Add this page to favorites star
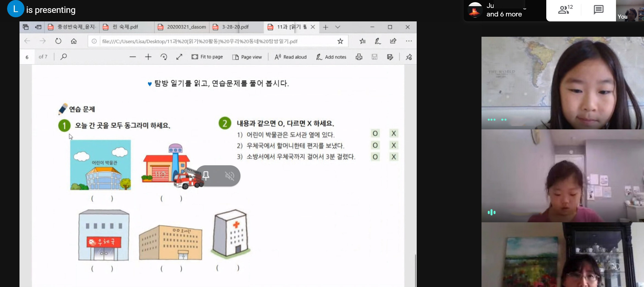This screenshot has width=644, height=287. [340, 41]
